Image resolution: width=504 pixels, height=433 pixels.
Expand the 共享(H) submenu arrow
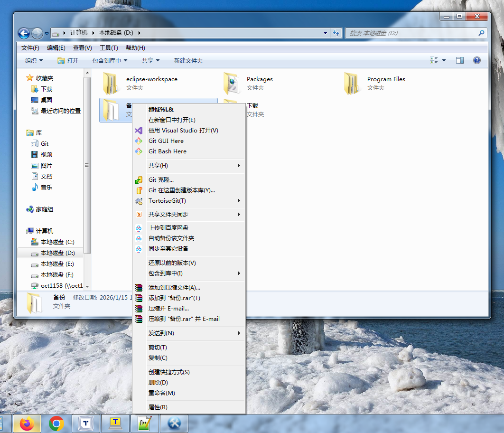(x=239, y=166)
